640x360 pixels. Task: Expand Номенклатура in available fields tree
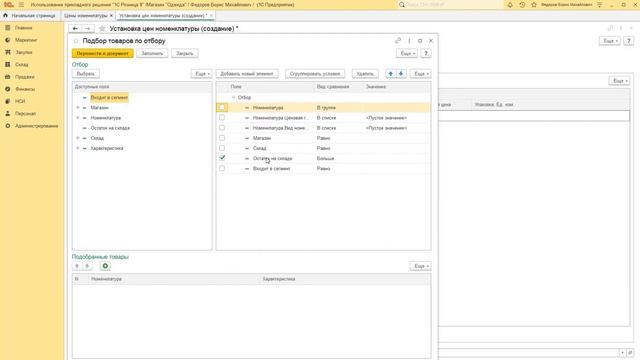tap(78, 118)
